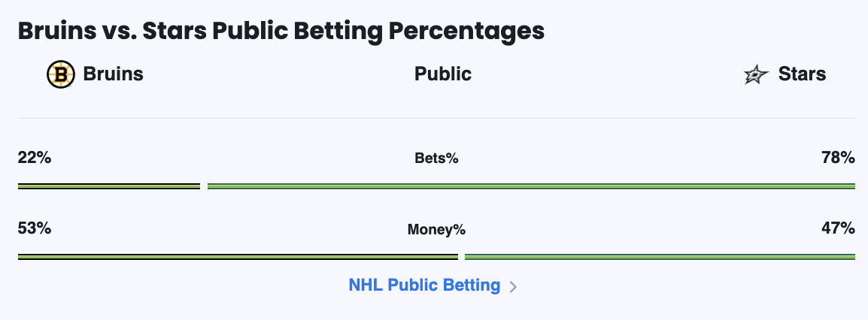
Task: Click the Bruins team logo
Action: tap(61, 74)
